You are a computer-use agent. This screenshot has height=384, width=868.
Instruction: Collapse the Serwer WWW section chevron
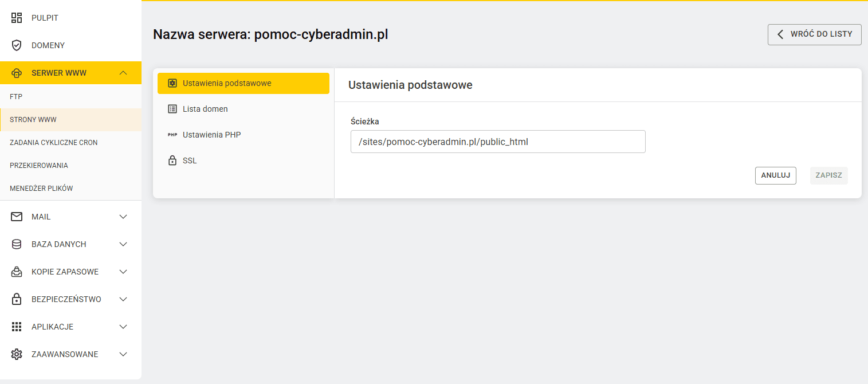[x=123, y=73]
